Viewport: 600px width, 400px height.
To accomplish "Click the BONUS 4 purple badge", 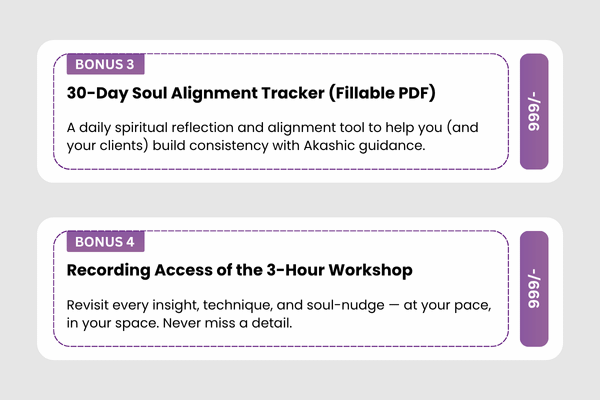I will click(x=106, y=242).
